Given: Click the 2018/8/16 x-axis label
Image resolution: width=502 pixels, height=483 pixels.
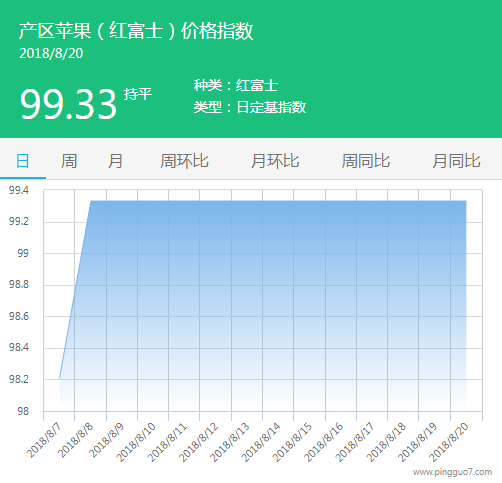Looking at the screenshot, I should tap(325, 442).
